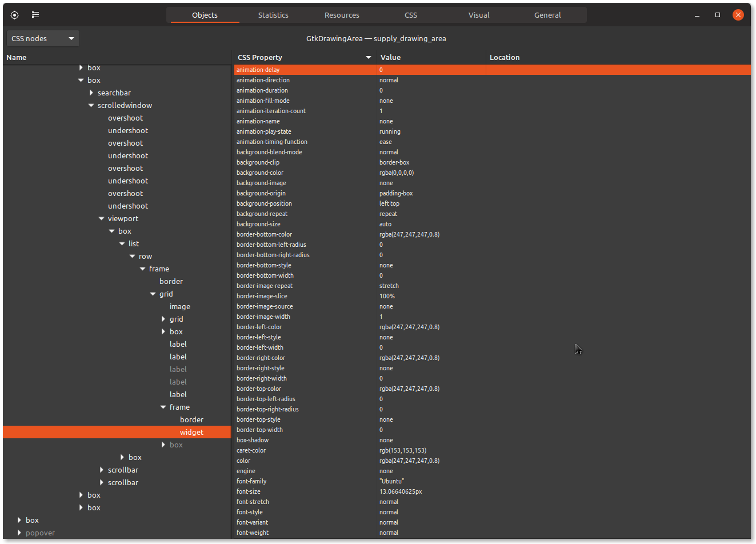Open the CSS nodes dropdown
The image size is (756, 544).
[x=43, y=38]
